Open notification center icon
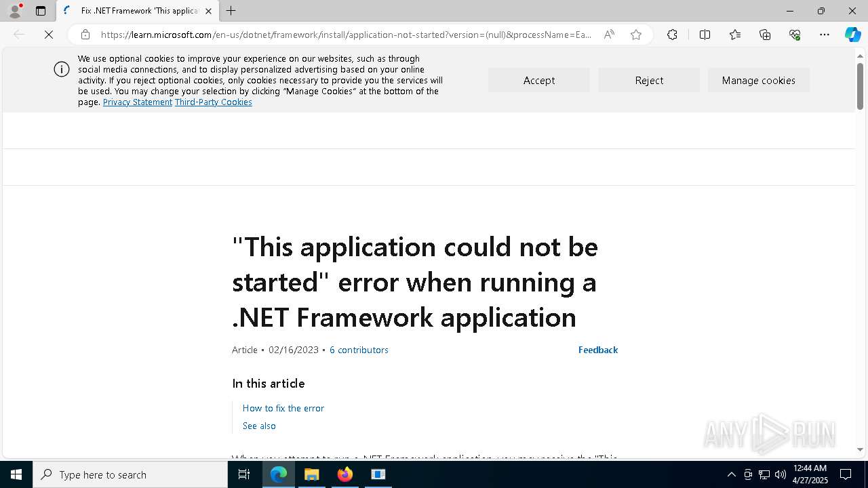Image resolution: width=868 pixels, height=488 pixels. pos(846,474)
